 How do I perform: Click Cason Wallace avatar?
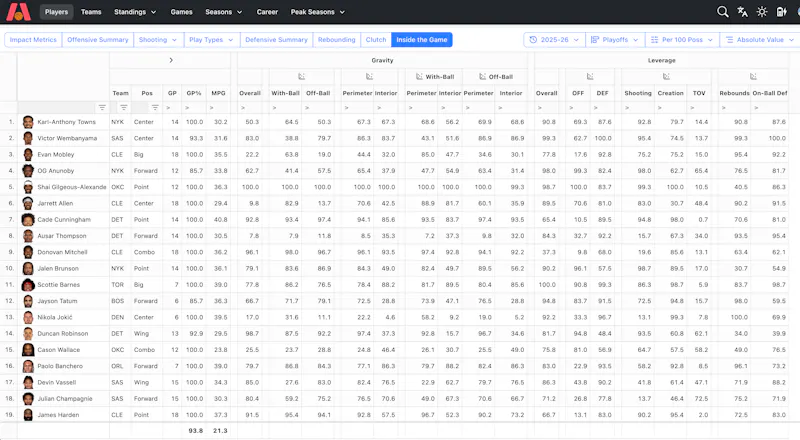pyautogui.click(x=28, y=350)
